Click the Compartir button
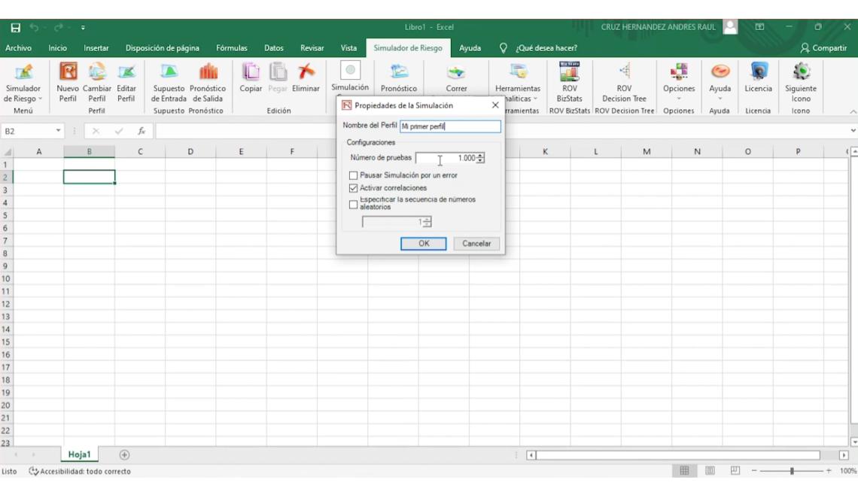Screen dimensions: 858x504 [x=823, y=48]
